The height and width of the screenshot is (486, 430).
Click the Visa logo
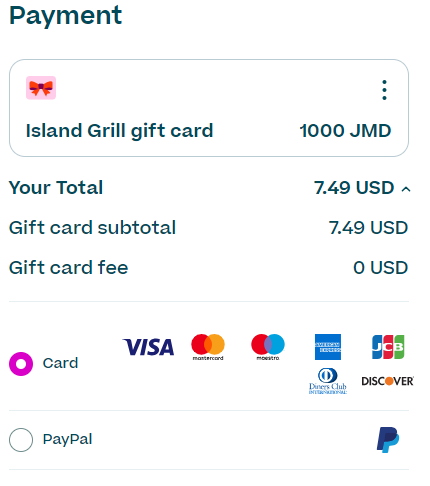148,347
